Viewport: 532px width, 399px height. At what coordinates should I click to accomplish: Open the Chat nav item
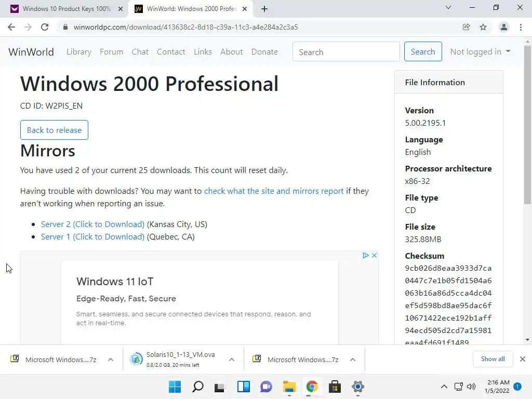pos(140,52)
